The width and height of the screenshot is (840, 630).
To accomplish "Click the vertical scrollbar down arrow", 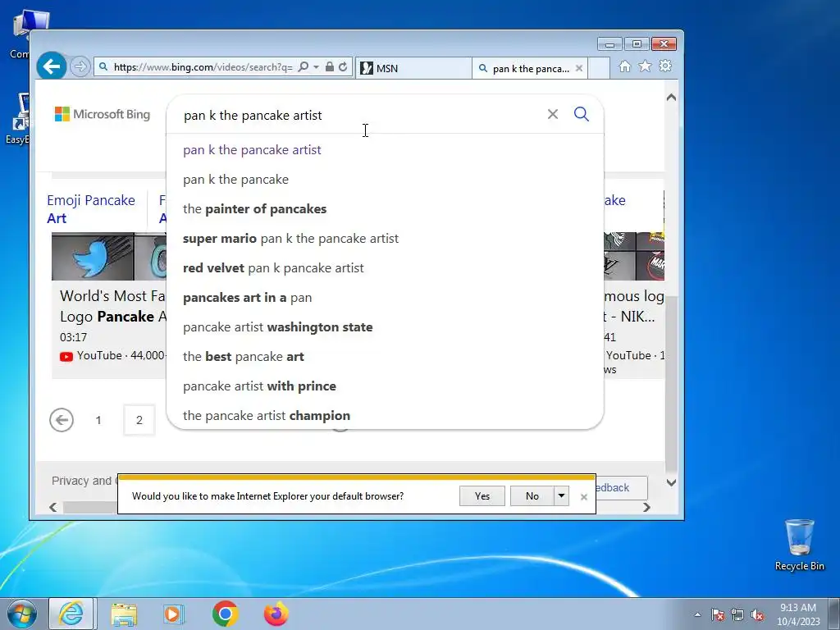I will click(x=671, y=482).
